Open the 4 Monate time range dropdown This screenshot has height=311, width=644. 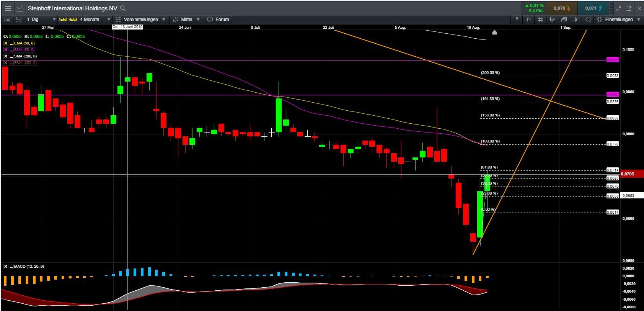click(x=95, y=19)
